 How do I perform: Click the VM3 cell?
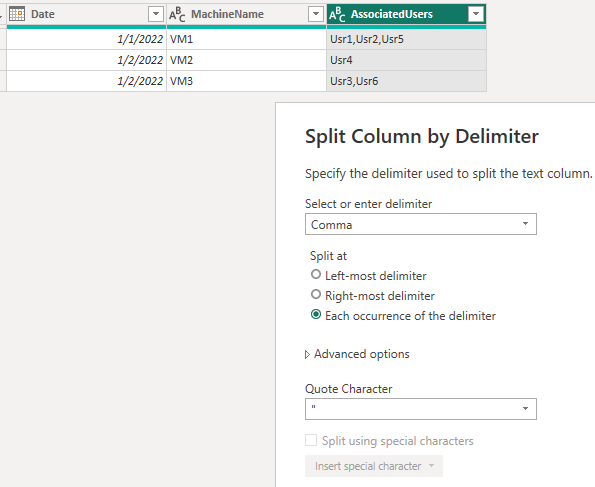coord(246,81)
